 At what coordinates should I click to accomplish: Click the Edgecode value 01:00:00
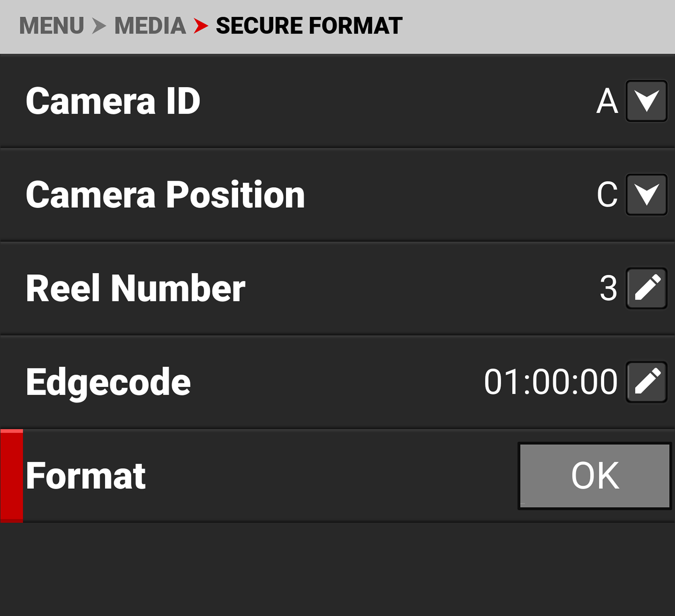tap(551, 382)
